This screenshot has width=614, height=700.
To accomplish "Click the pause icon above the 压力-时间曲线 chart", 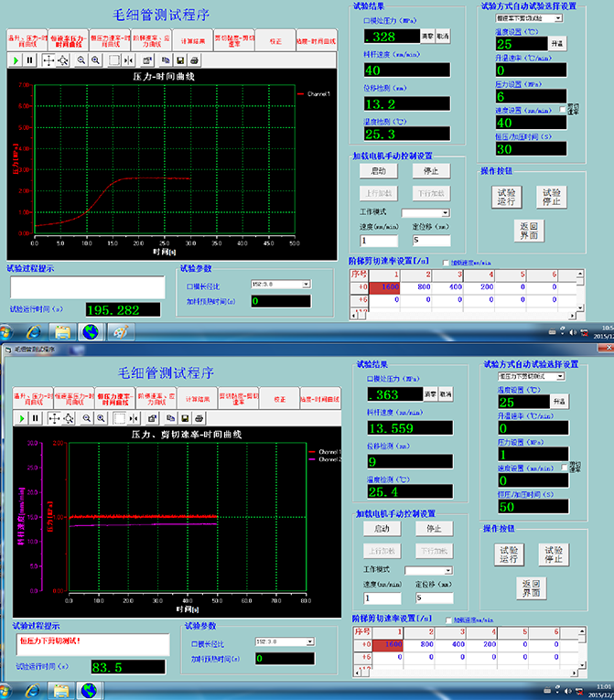I will tap(30, 59).
